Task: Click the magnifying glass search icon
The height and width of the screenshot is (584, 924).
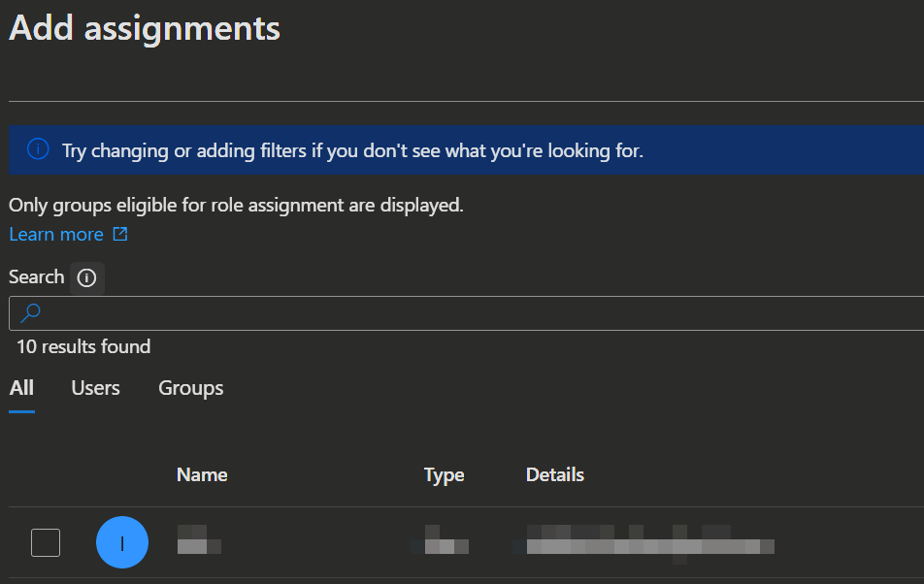Action: coord(31,313)
